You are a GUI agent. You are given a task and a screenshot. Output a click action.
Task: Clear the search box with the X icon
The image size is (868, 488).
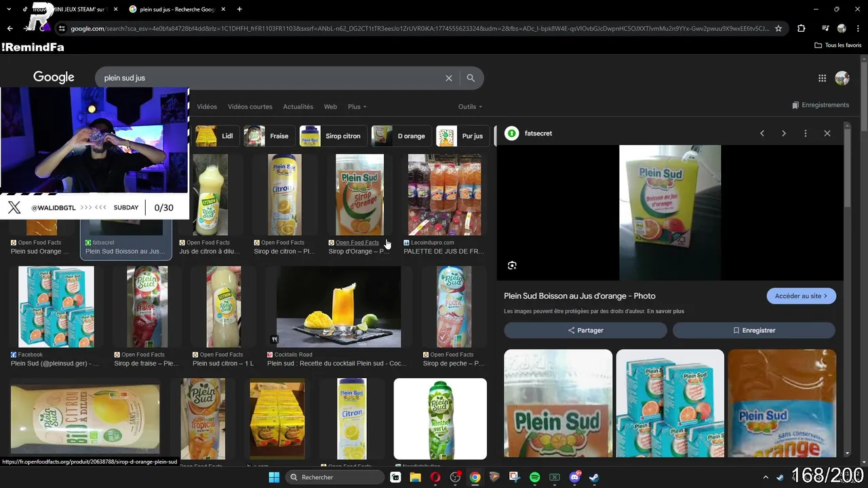(448, 78)
